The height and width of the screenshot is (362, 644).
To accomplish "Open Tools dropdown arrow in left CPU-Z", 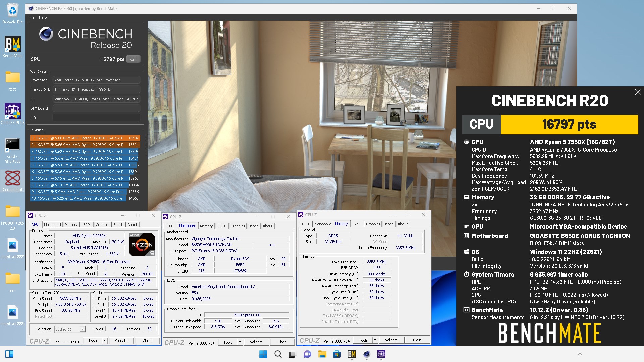I will [105, 341].
